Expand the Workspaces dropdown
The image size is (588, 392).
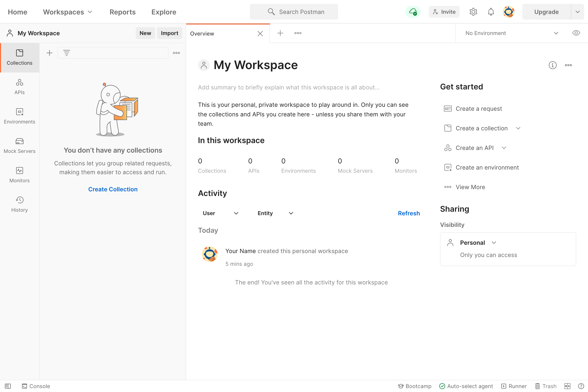point(68,12)
